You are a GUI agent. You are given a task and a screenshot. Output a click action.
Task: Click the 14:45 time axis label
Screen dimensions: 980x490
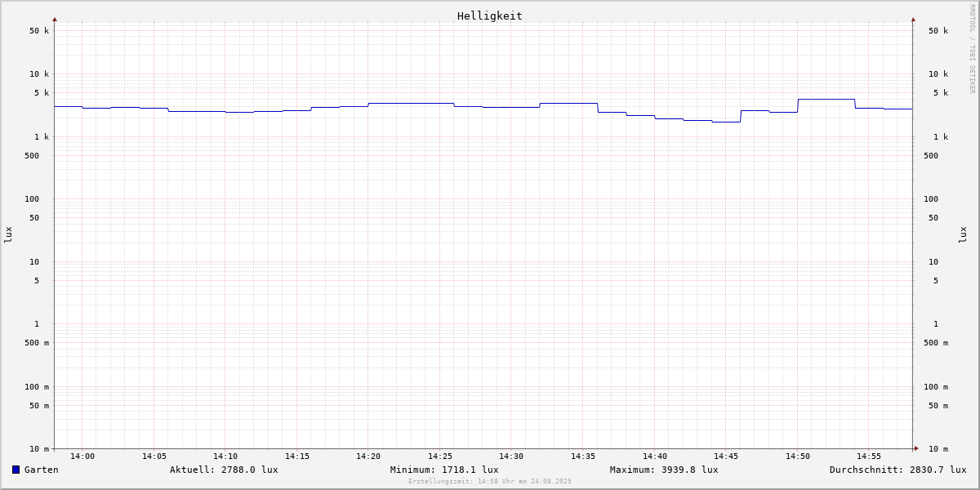726,457
